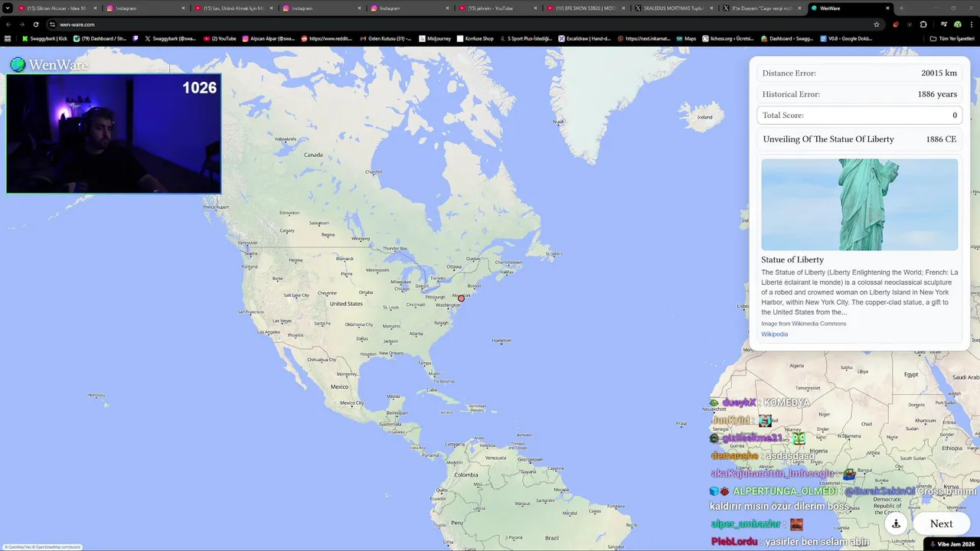Open the Vibe Jam 2026 badge
The width and height of the screenshot is (980, 551).
tap(951, 544)
